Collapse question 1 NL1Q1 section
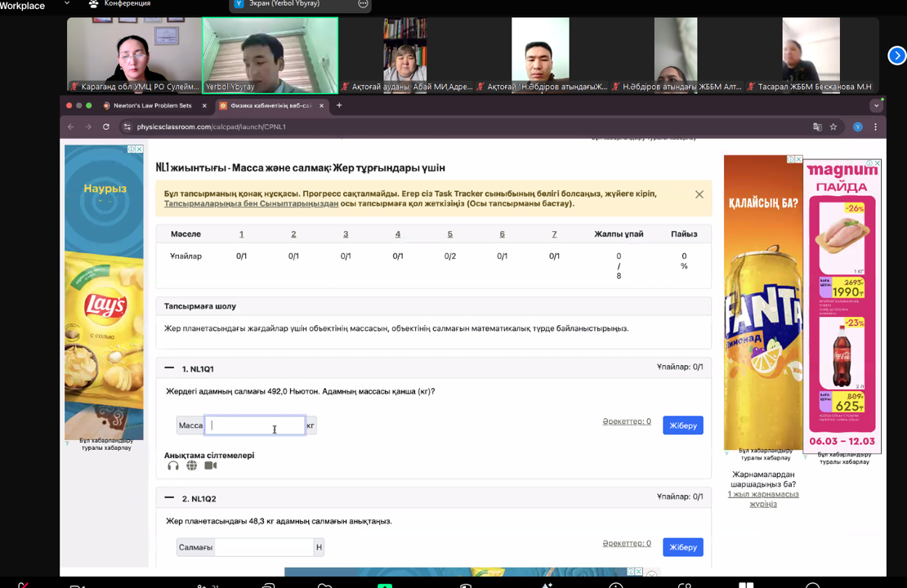The width and height of the screenshot is (907, 588). coord(169,368)
